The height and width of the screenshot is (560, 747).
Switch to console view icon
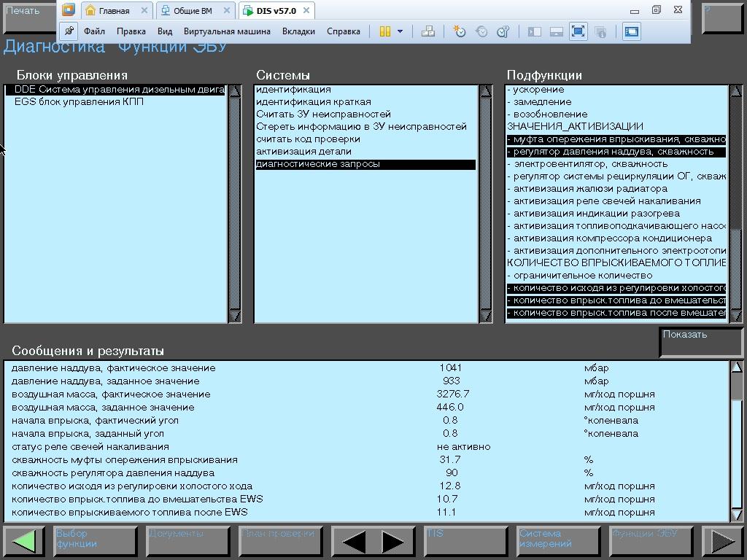click(631, 31)
